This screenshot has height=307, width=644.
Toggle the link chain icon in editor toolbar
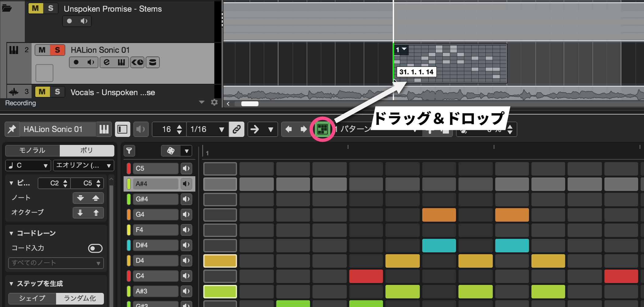(x=236, y=129)
